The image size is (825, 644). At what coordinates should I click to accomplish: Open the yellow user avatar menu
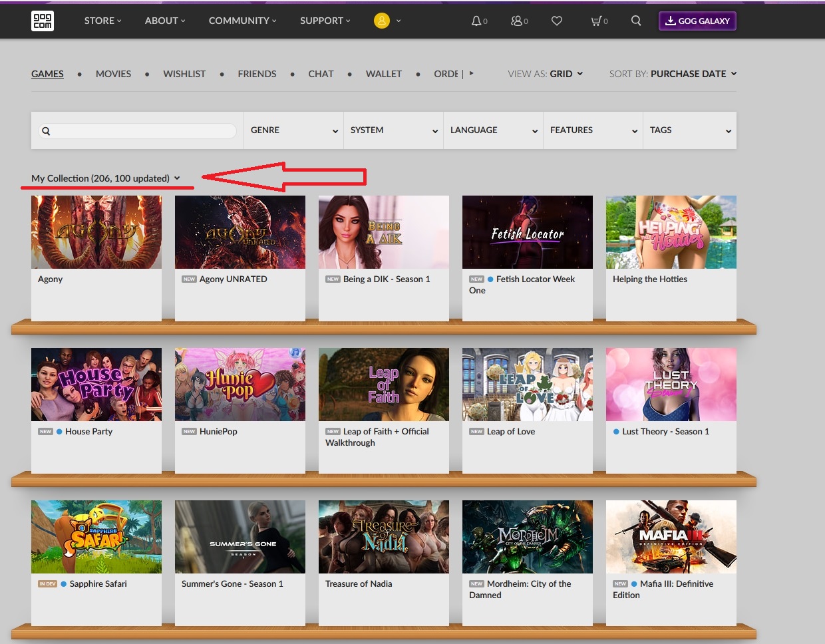382,21
